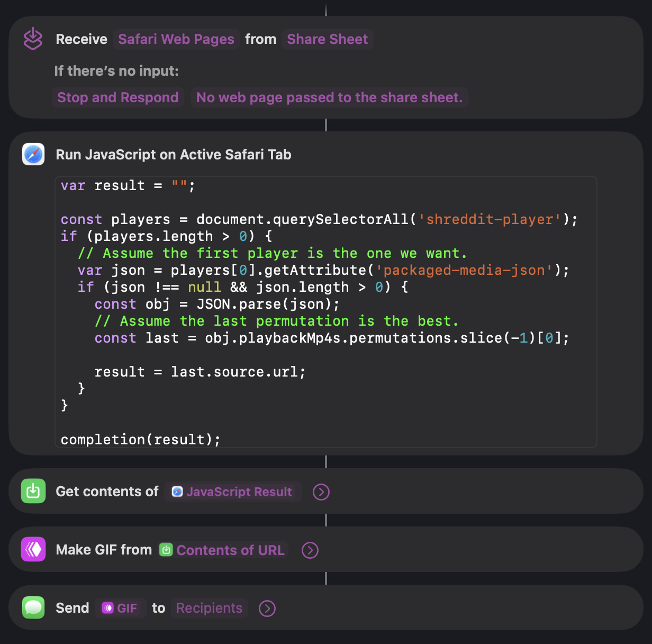Click the green Messages Send icon

point(33,607)
